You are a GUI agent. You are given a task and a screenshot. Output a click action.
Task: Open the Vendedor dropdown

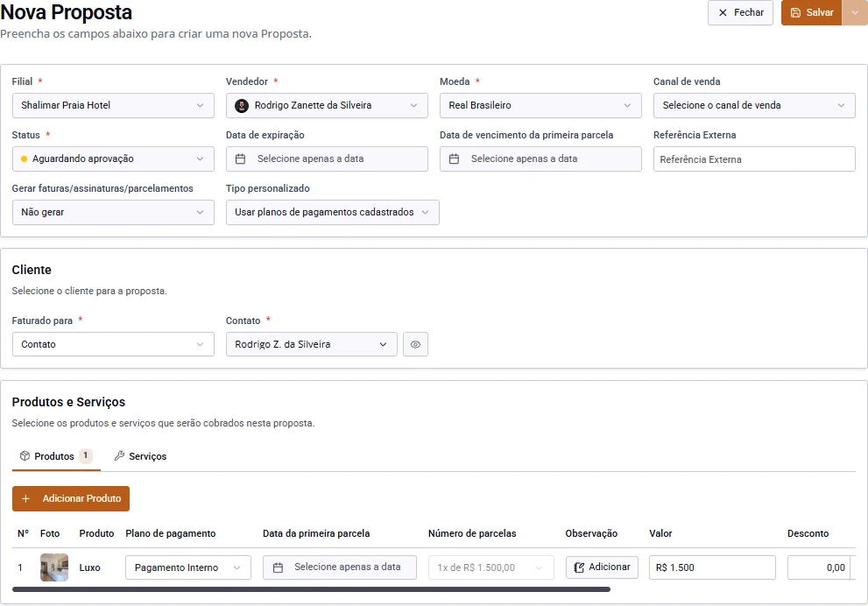(x=327, y=105)
